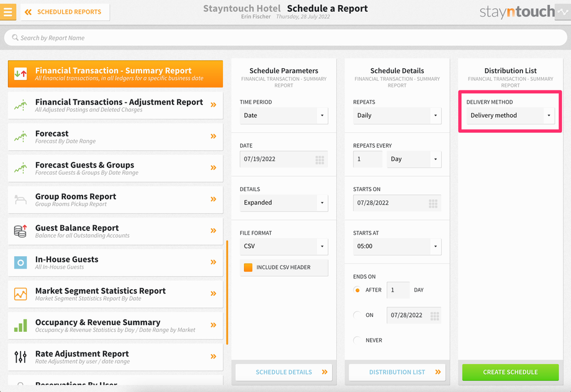571x392 pixels.
Task: Open the Repeats dropdown showing Daily
Action: [397, 115]
